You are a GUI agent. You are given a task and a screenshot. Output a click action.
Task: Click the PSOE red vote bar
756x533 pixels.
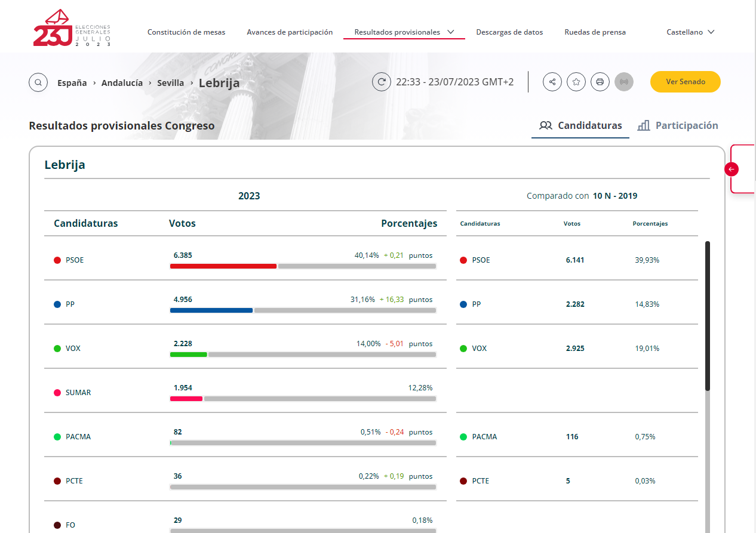223,266
